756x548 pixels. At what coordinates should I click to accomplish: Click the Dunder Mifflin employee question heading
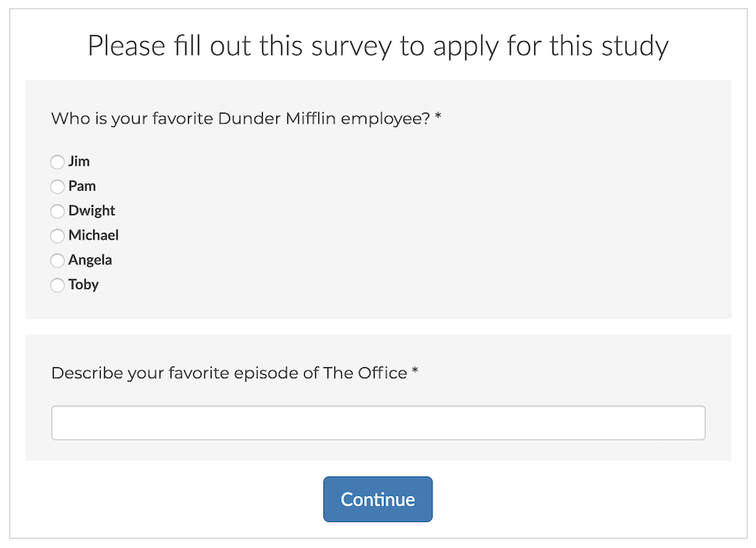247,119
